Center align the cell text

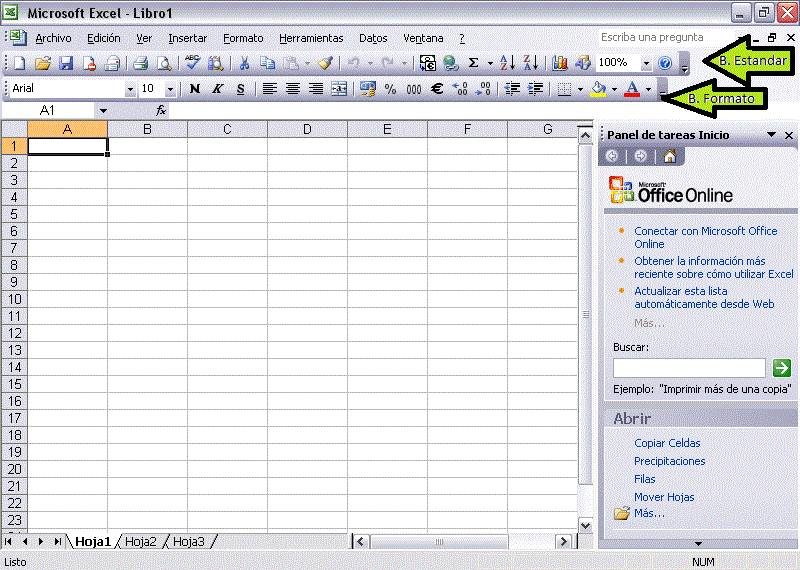292,89
